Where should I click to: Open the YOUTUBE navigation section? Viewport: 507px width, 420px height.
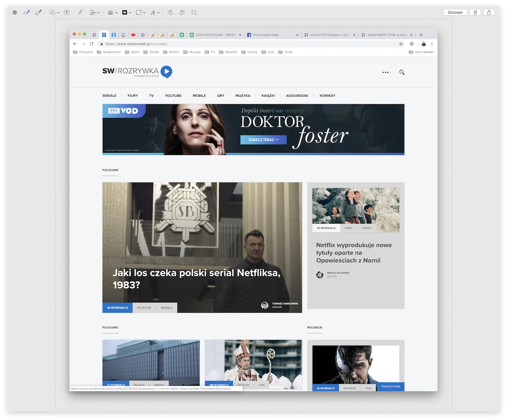point(173,95)
